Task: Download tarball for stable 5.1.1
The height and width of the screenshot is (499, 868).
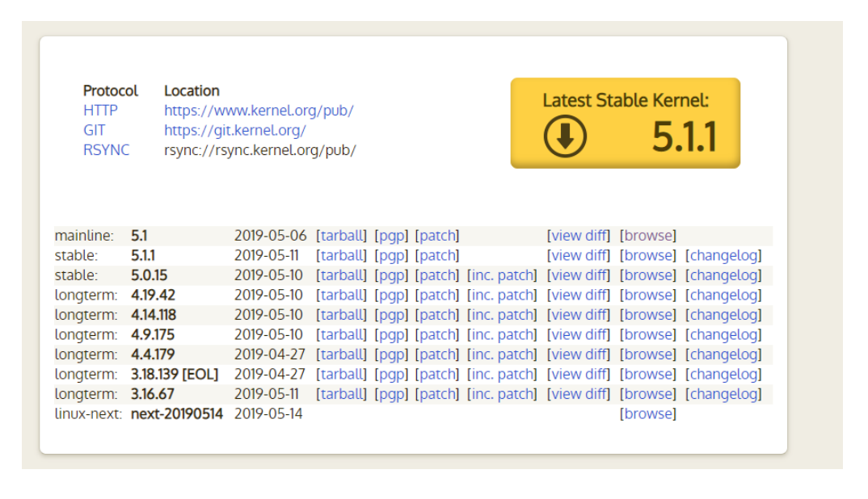Action: coord(342,256)
